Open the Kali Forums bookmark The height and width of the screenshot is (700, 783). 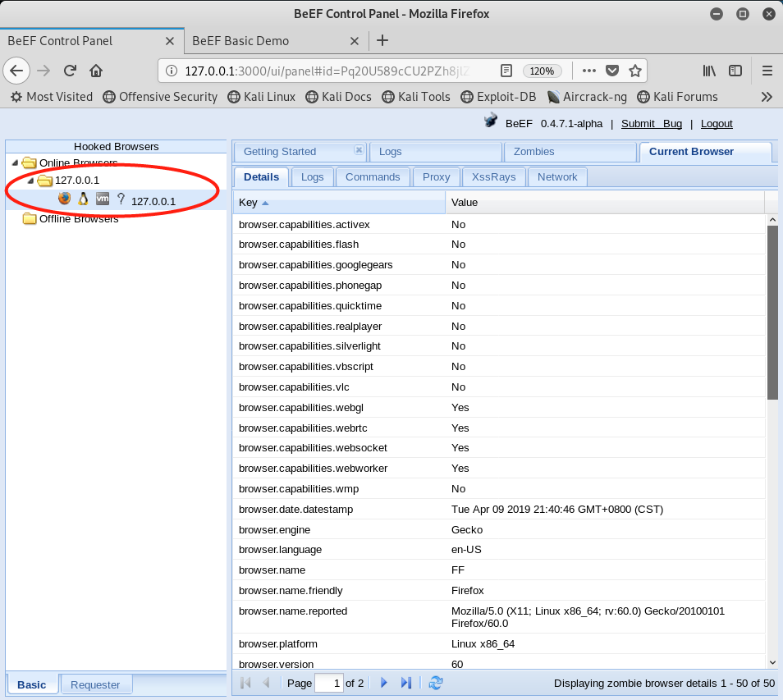coord(678,97)
